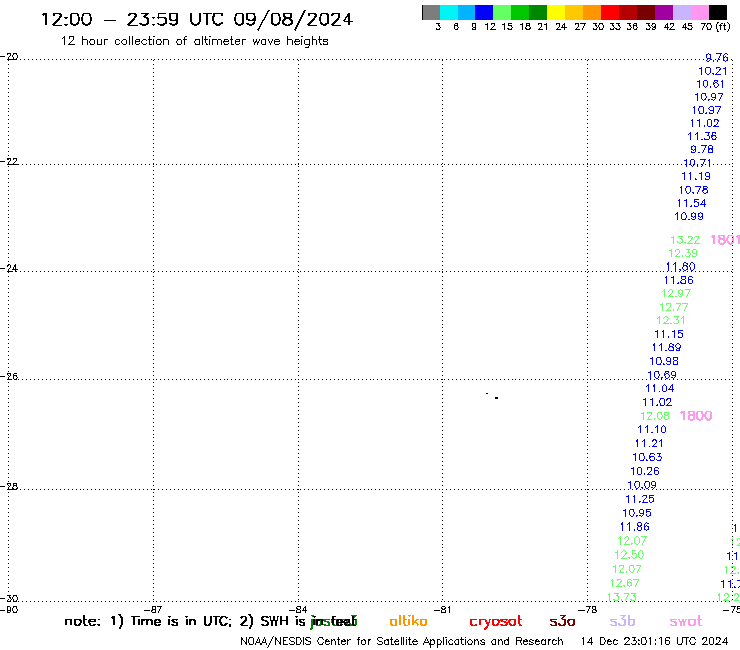Screen dimensions: 740x650
Task: Click the bright red legend swatch
Action: (x=610, y=12)
